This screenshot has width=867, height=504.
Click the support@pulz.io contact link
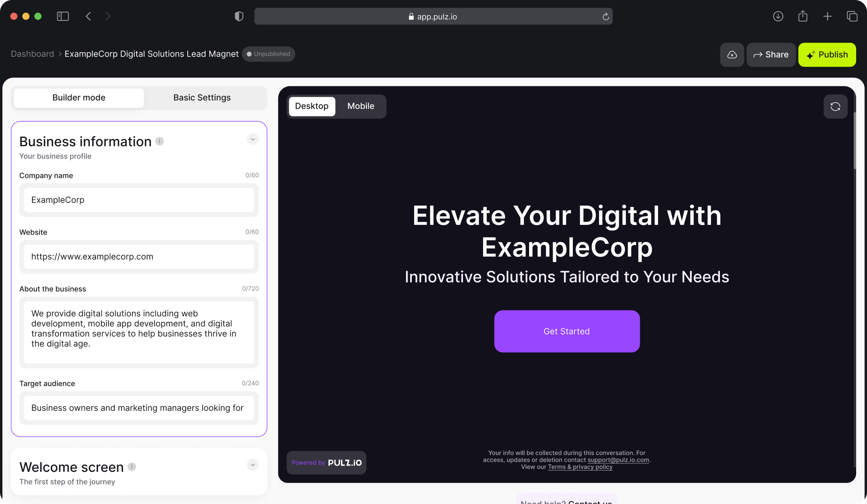click(x=618, y=459)
